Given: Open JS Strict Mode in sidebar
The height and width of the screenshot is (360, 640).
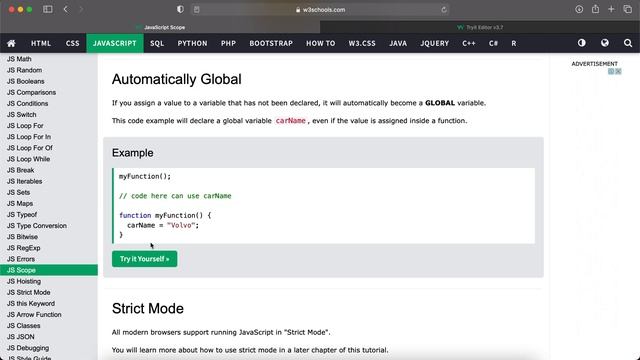Looking at the screenshot, I should (x=49, y=292).
